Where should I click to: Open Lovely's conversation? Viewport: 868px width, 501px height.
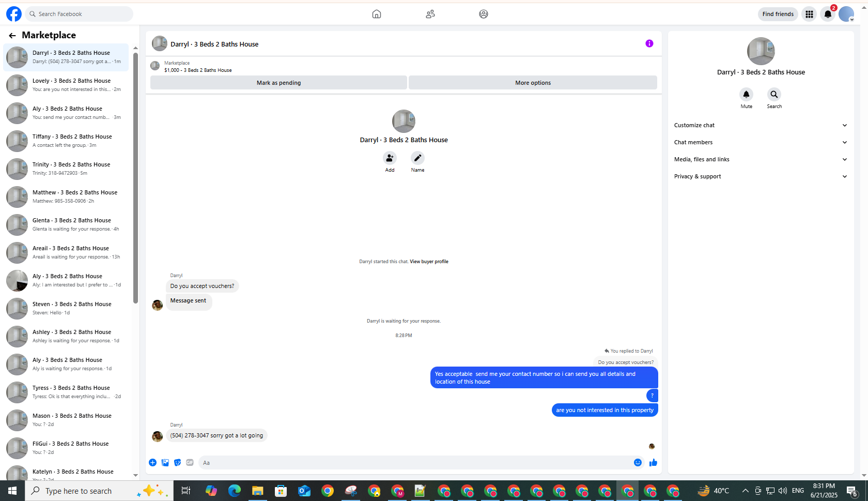click(x=66, y=85)
